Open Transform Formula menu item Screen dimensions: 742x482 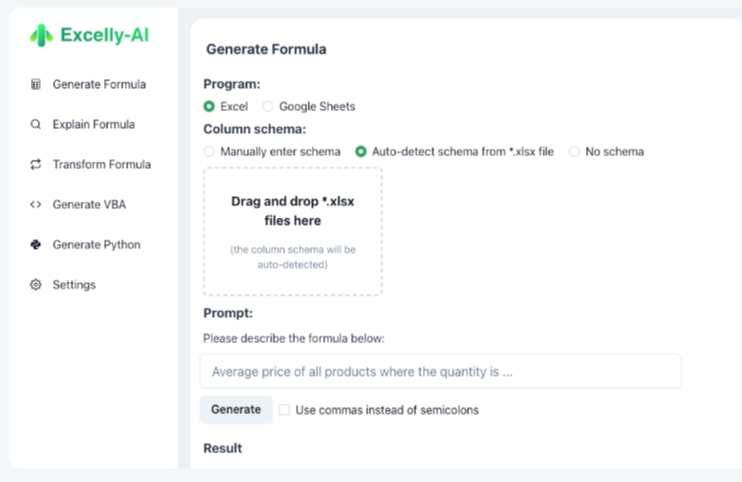coord(101,165)
